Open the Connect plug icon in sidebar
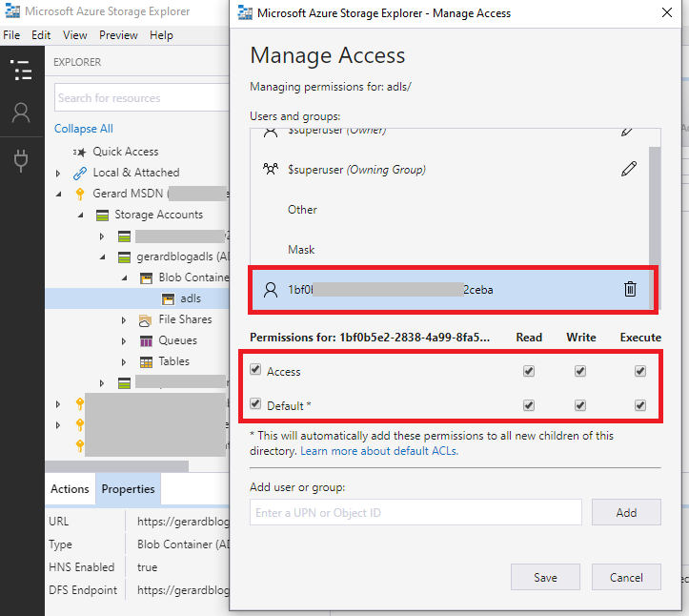 coord(21,160)
